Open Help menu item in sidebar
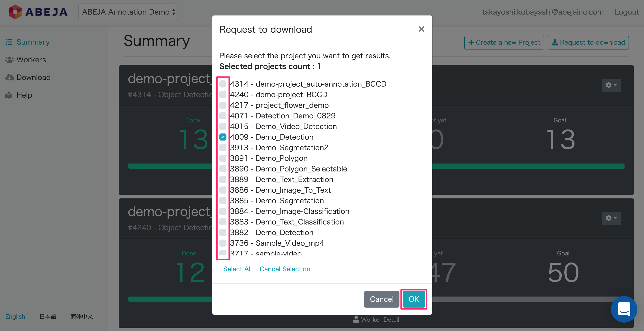 (x=24, y=95)
